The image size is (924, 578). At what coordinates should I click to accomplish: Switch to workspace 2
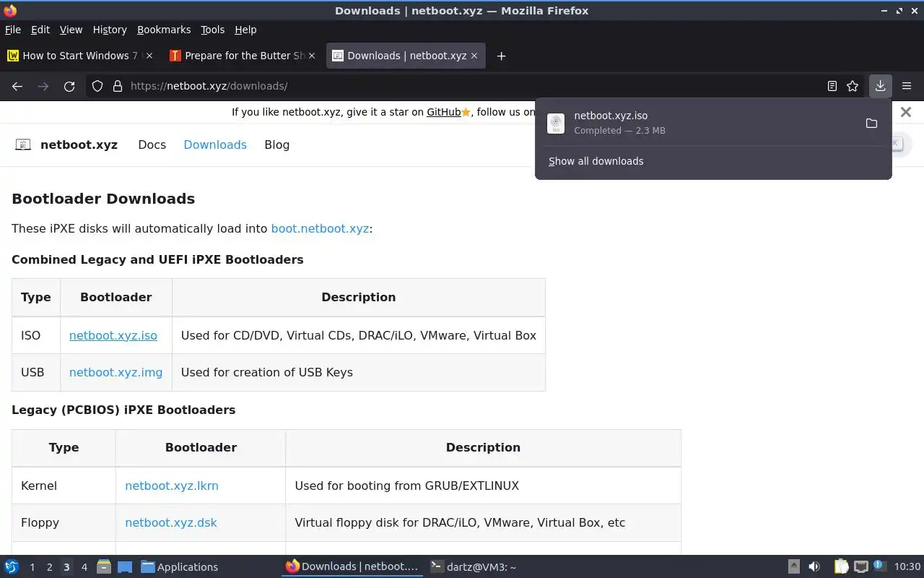[49, 567]
